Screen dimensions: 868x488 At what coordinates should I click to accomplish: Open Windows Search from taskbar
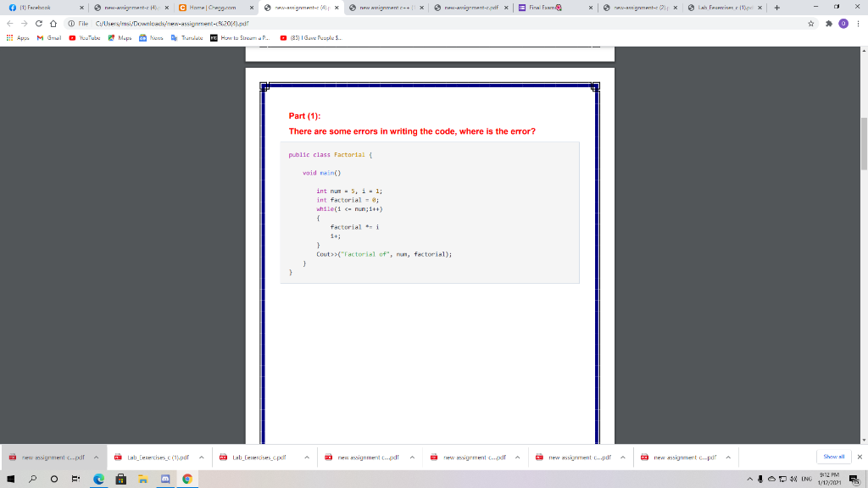(33, 480)
